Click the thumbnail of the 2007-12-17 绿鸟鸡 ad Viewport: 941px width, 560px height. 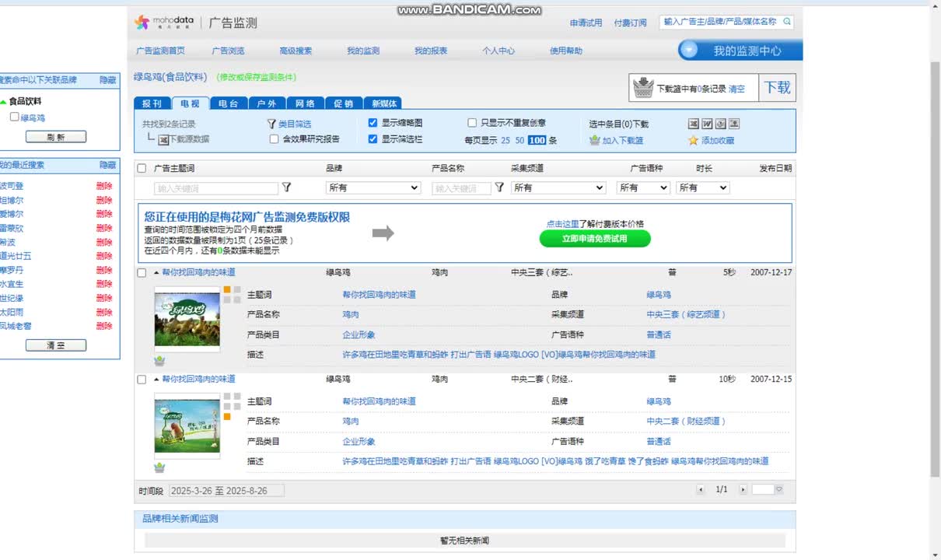[x=187, y=320]
